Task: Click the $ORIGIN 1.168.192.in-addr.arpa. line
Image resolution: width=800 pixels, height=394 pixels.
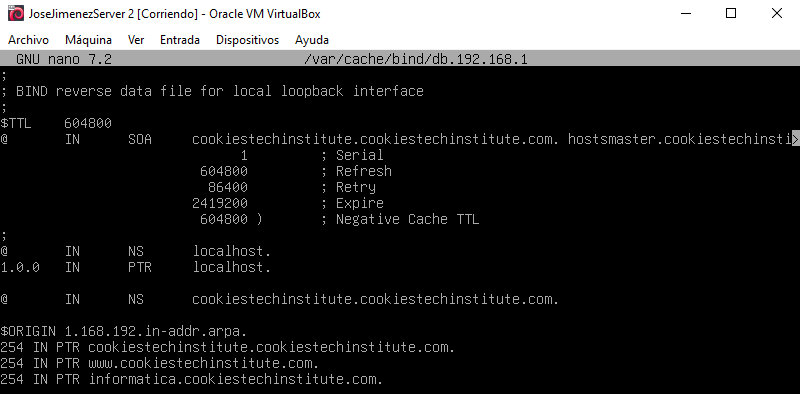Action: (x=124, y=331)
